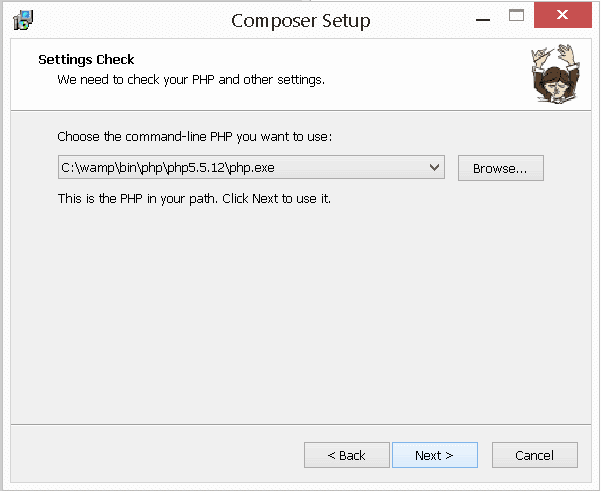
Task: Expand the PHP path dropdown arrow
Action: tap(434, 167)
